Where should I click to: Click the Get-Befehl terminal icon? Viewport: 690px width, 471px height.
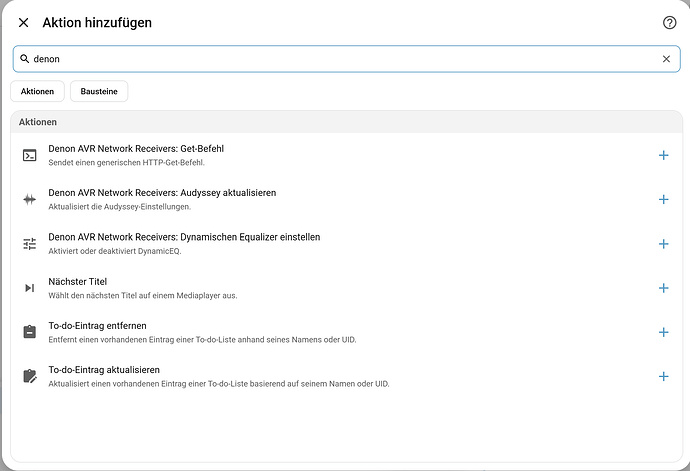pos(29,155)
